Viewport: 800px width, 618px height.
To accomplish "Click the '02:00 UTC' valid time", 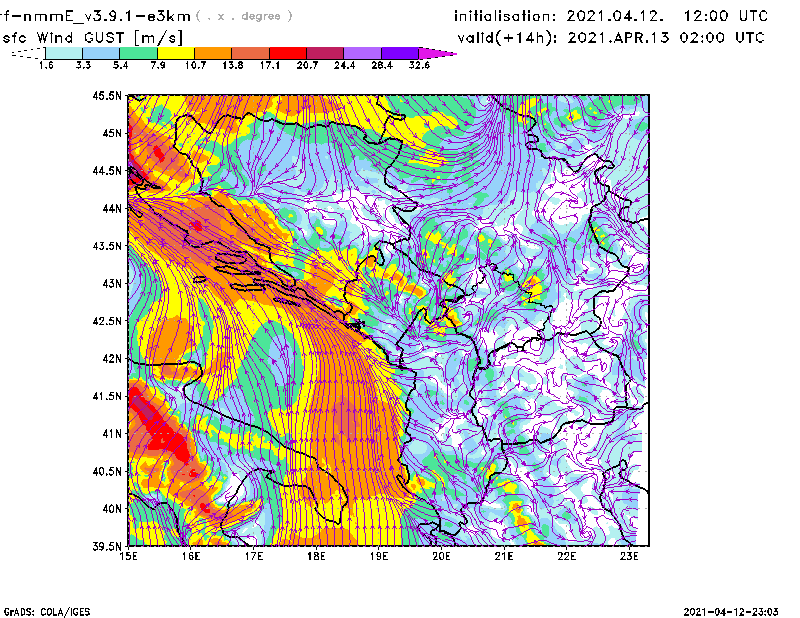I will [x=722, y=38].
